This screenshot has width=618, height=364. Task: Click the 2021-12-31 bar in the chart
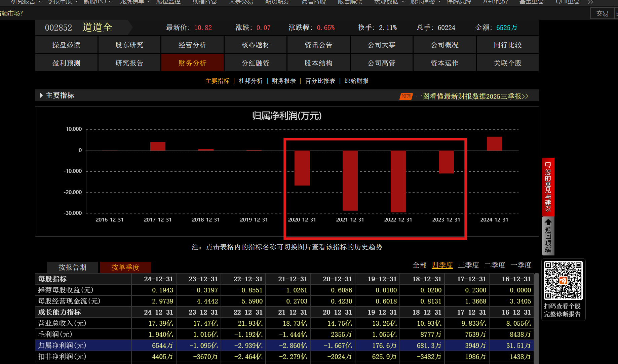click(x=350, y=180)
